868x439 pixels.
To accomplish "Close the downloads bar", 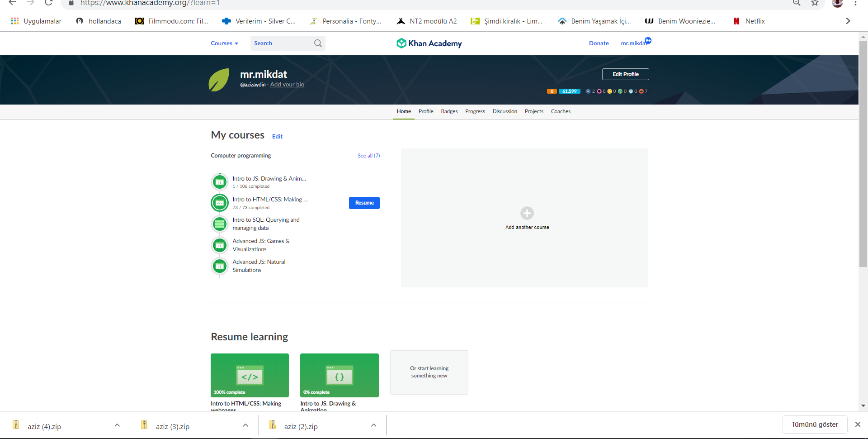I will pyautogui.click(x=858, y=425).
